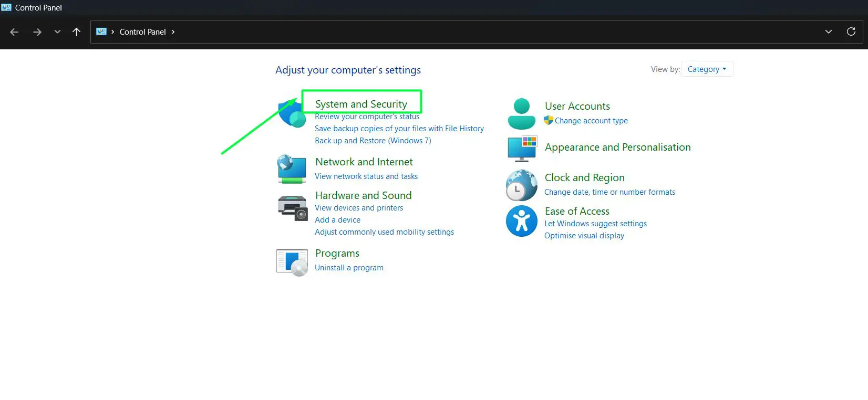
Task: Go up one level with the up arrow
Action: [76, 32]
